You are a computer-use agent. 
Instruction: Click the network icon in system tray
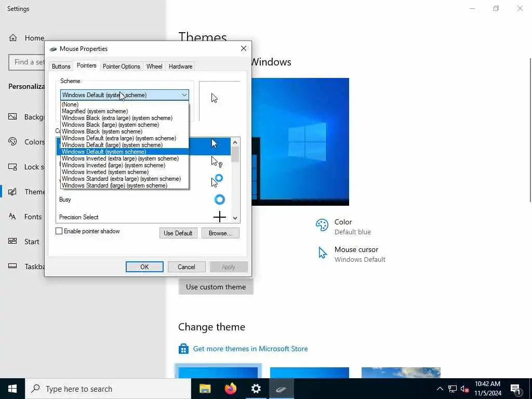[x=453, y=389]
